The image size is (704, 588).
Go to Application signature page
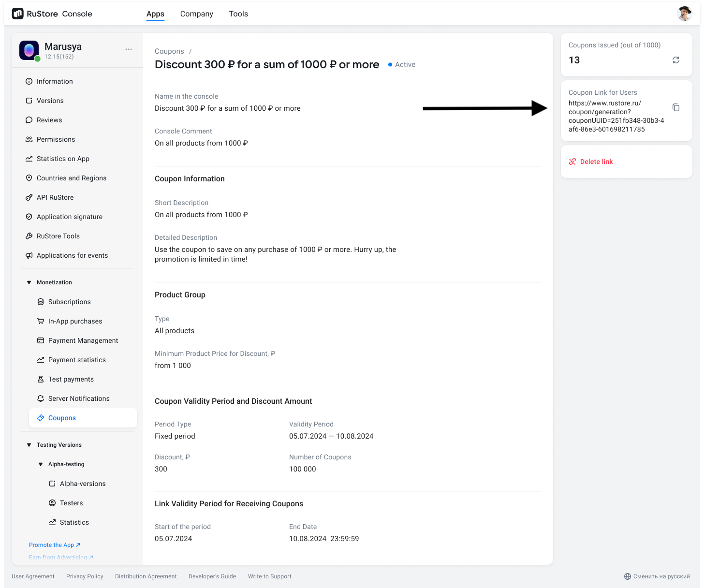pyautogui.click(x=69, y=217)
